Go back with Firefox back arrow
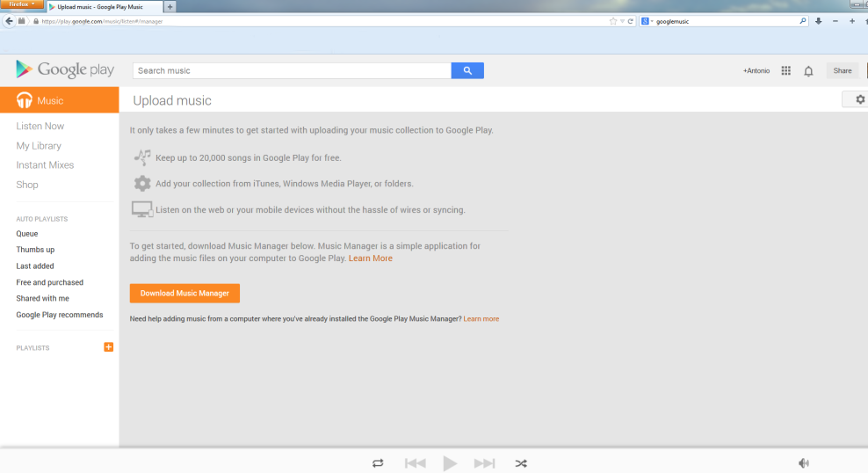This screenshot has width=868, height=473. (x=9, y=21)
